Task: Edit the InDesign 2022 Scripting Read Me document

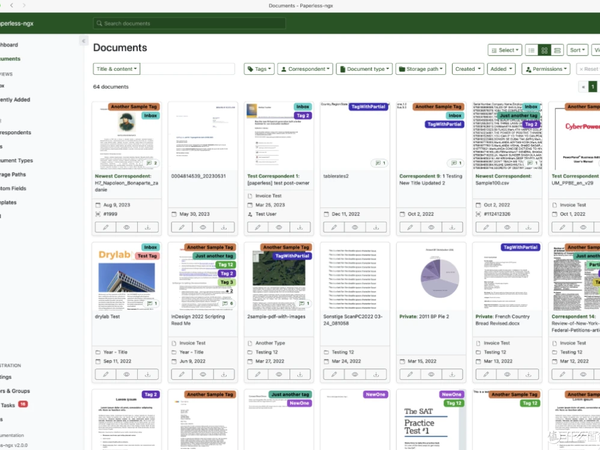Action: 182,374
